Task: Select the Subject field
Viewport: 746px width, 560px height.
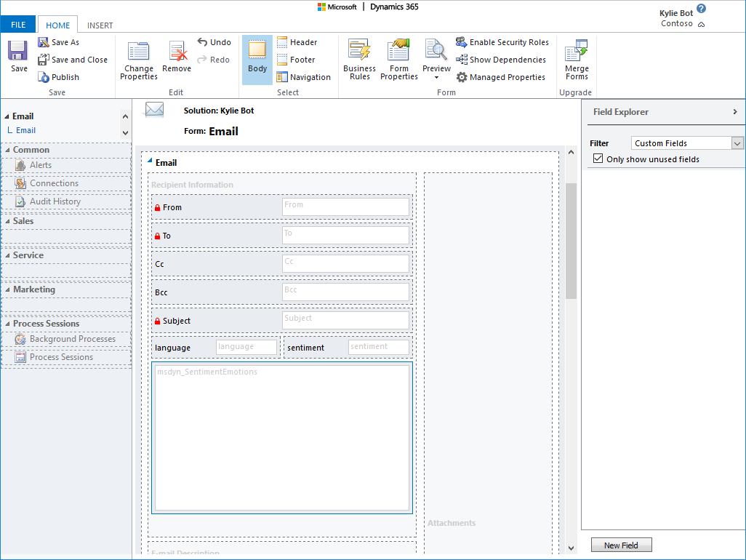Action: pyautogui.click(x=281, y=321)
